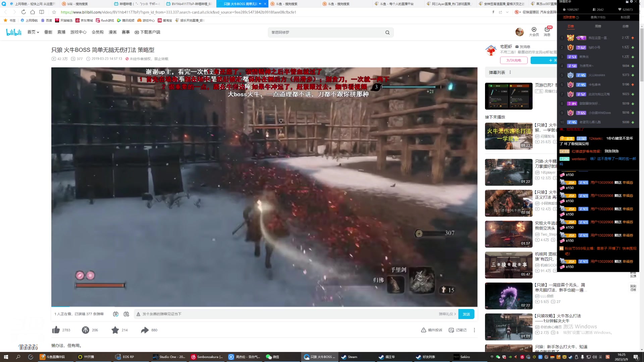
Task: Open uploader name 宅肥虾
Action: click(x=506, y=47)
